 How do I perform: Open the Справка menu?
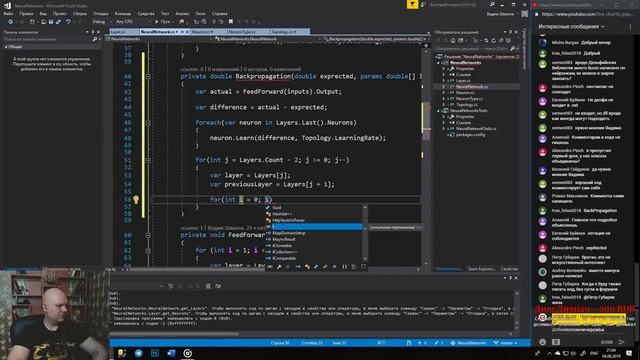(x=220, y=13)
